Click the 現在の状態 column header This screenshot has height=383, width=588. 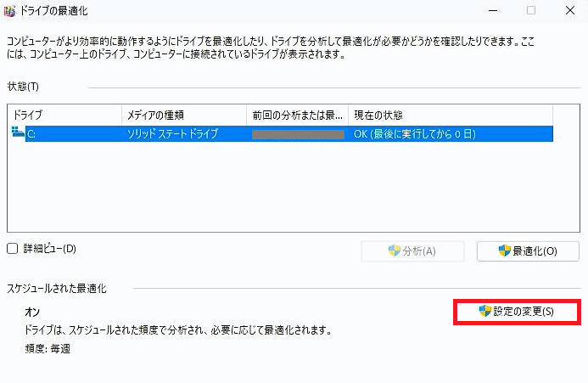click(451, 115)
